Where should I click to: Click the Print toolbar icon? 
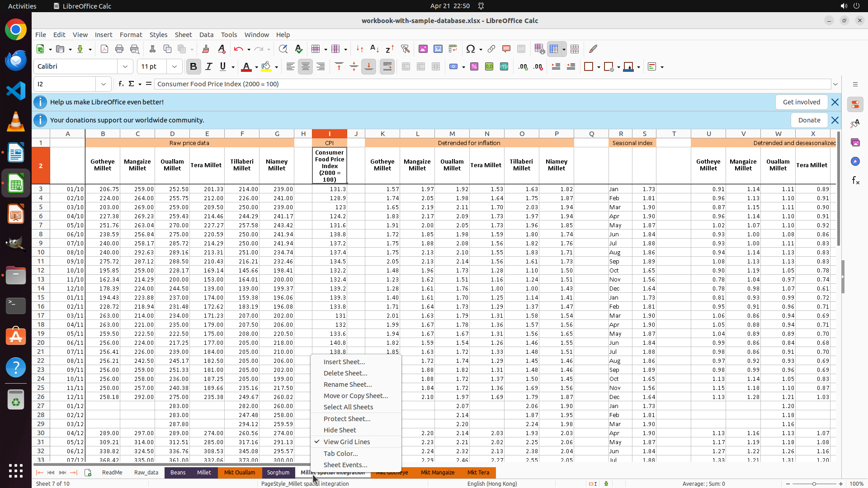point(119,49)
